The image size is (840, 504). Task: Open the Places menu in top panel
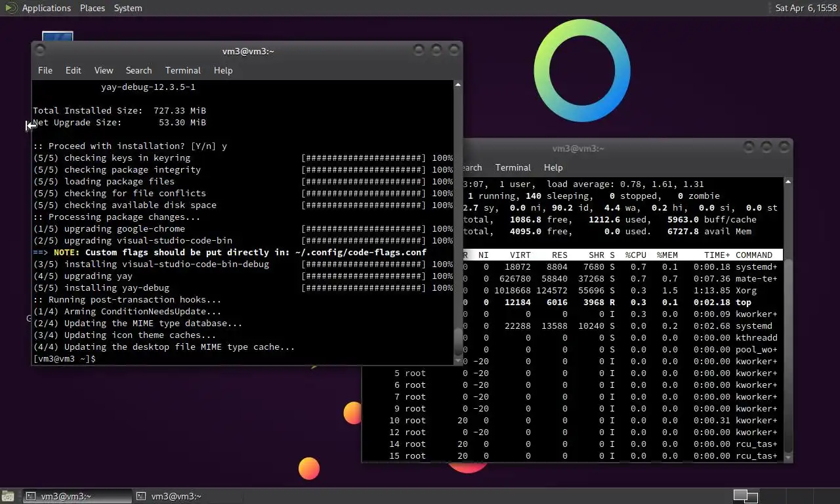click(93, 8)
